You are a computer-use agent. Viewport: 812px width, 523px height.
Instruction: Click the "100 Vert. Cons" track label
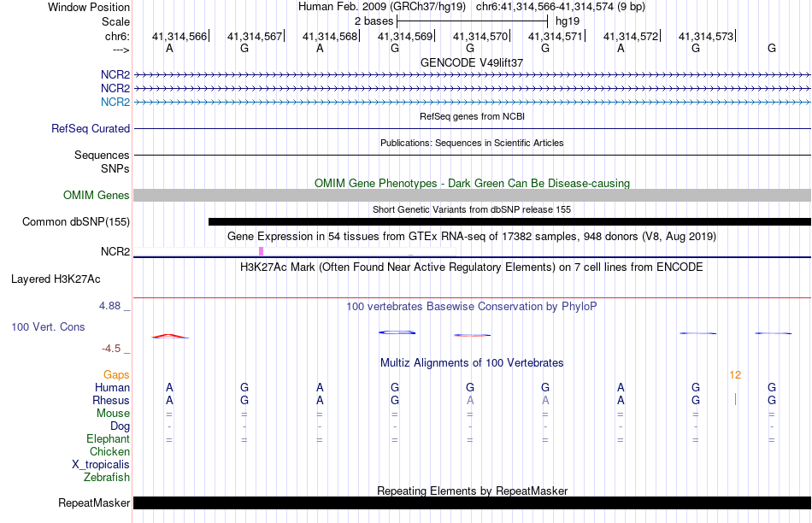48,326
